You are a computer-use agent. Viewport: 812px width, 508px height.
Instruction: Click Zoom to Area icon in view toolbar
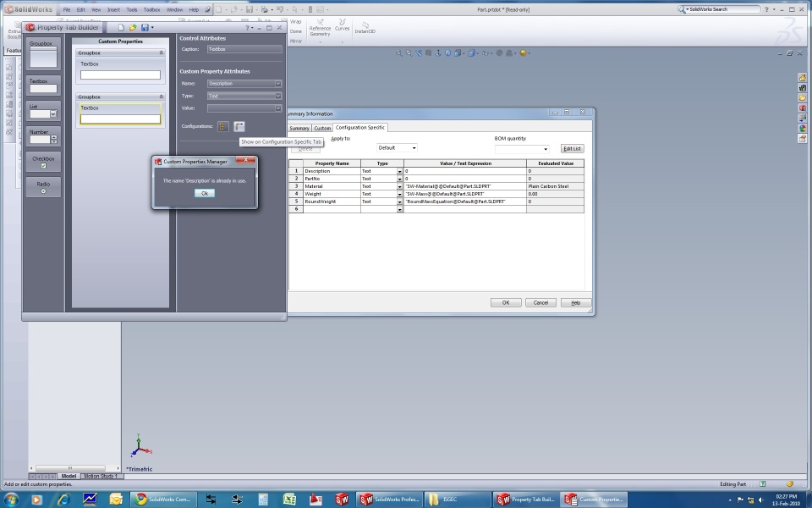[409, 52]
